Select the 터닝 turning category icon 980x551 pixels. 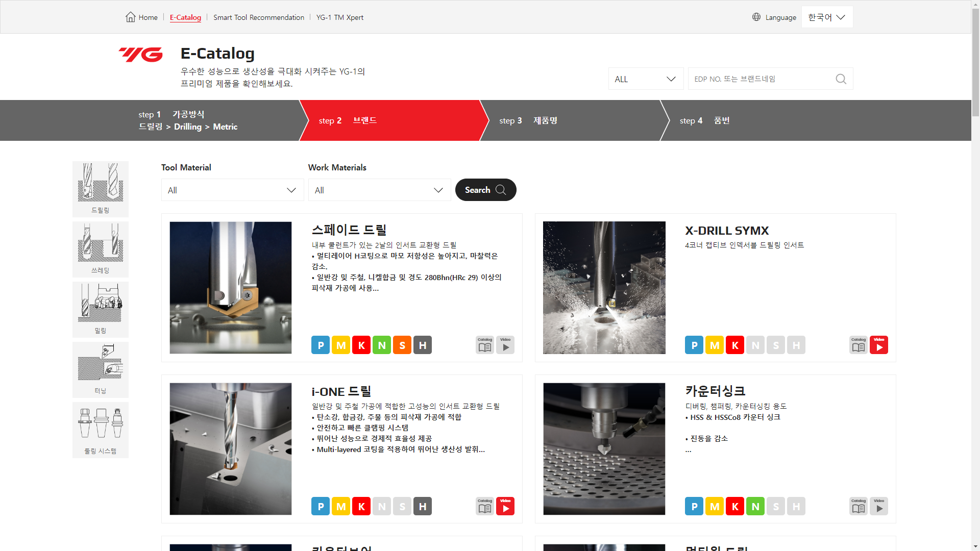pyautogui.click(x=101, y=370)
